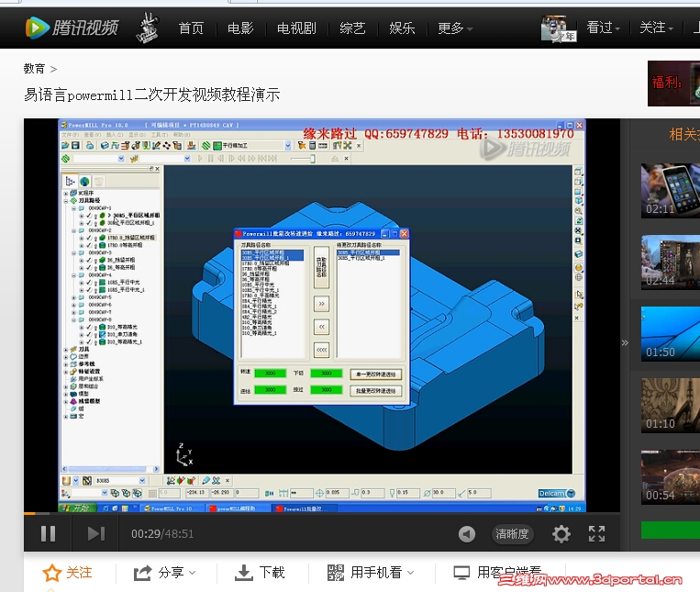The height and width of the screenshot is (592, 700).
Task: Open the player settings gear
Action: pos(561,533)
